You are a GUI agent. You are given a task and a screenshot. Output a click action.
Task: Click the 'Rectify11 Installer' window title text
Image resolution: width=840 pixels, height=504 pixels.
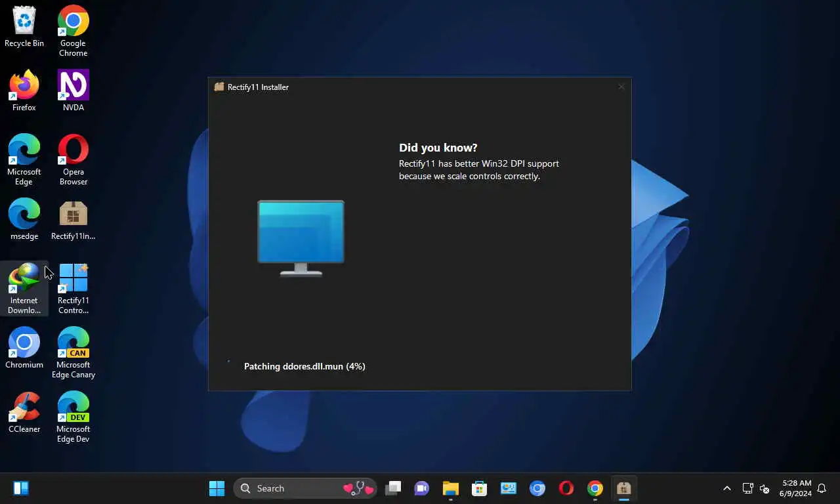pos(258,87)
